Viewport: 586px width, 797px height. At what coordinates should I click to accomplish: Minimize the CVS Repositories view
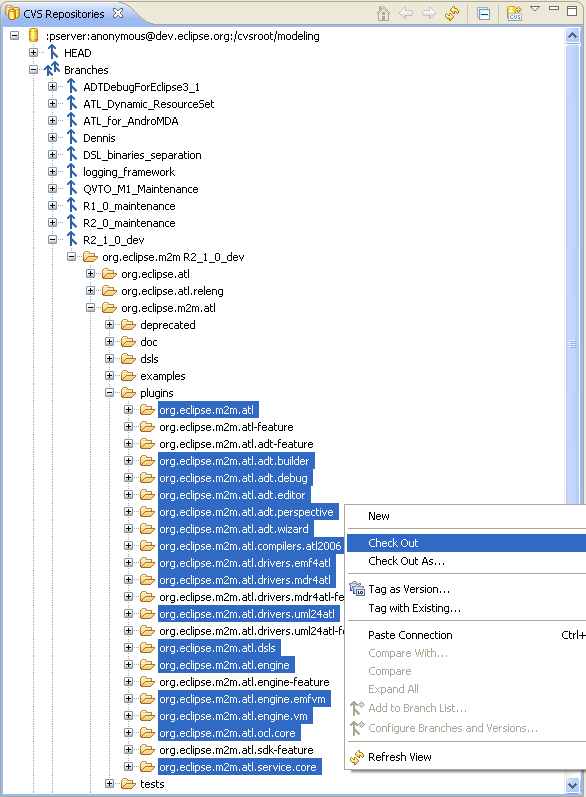pos(554,9)
